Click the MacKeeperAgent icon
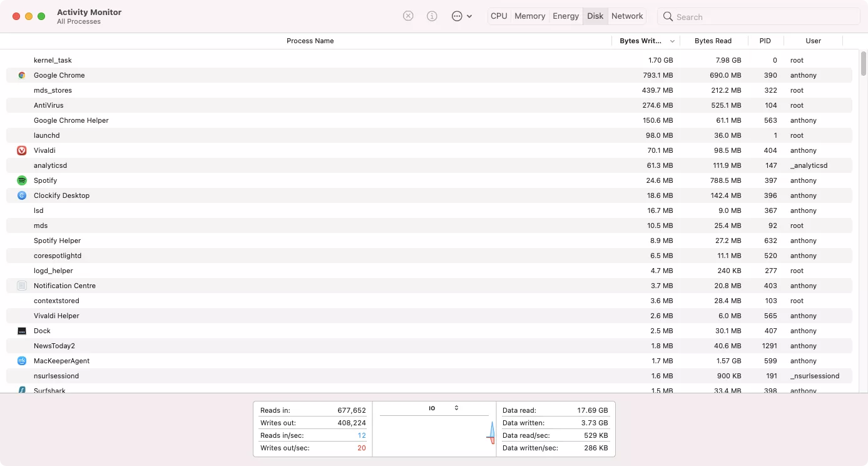Image resolution: width=868 pixels, height=466 pixels. point(22,361)
